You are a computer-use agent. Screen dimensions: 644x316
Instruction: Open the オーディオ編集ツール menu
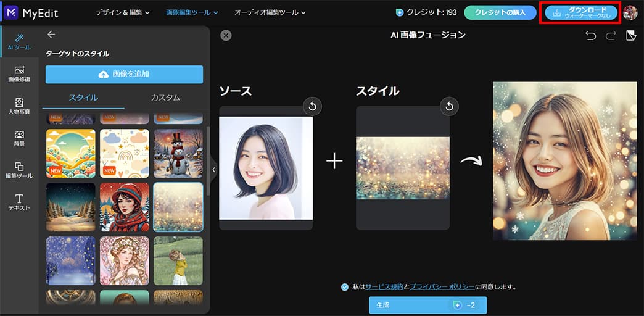click(x=270, y=13)
